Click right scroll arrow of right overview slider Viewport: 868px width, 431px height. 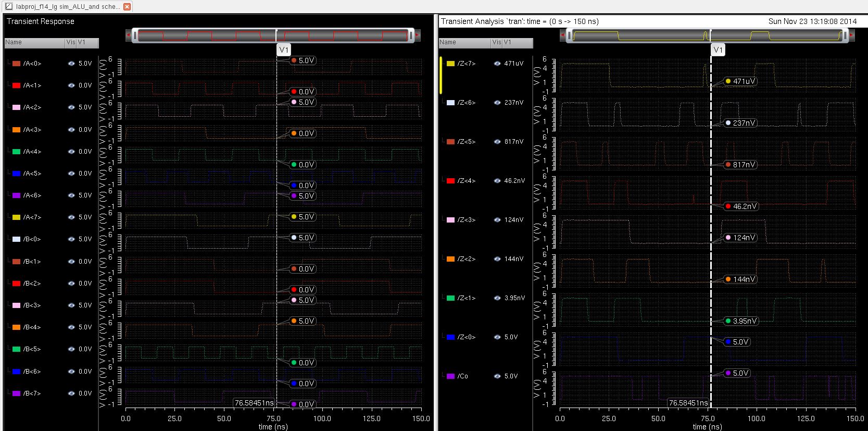tap(851, 35)
